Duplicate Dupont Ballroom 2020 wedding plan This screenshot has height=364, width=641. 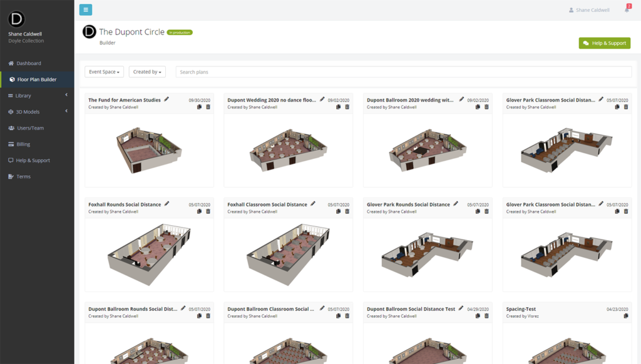click(478, 107)
